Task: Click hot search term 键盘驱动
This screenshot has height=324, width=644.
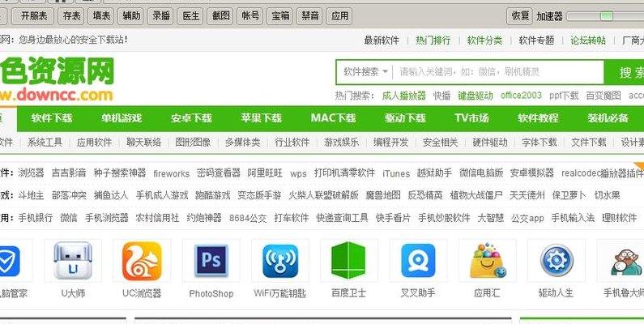Action: 476,96
